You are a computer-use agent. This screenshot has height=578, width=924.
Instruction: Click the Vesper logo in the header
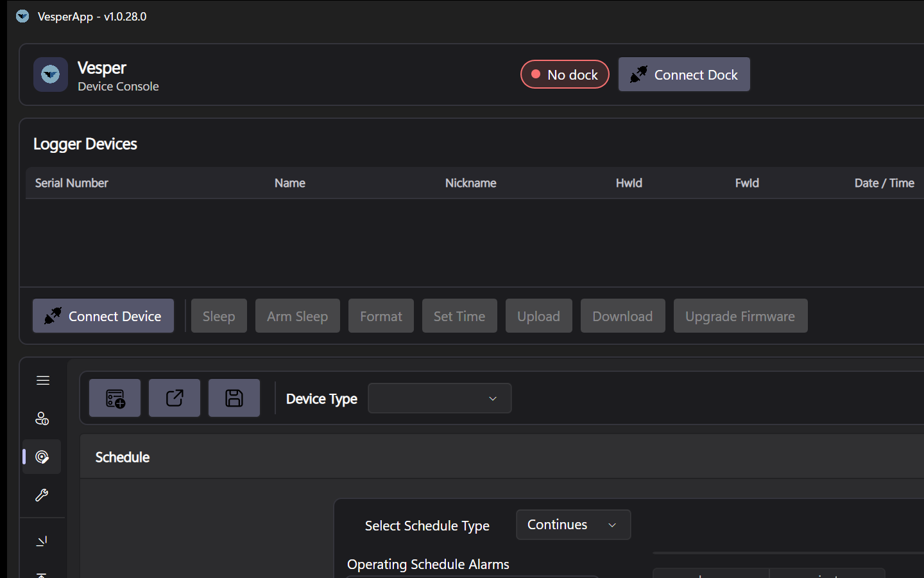[x=51, y=74]
